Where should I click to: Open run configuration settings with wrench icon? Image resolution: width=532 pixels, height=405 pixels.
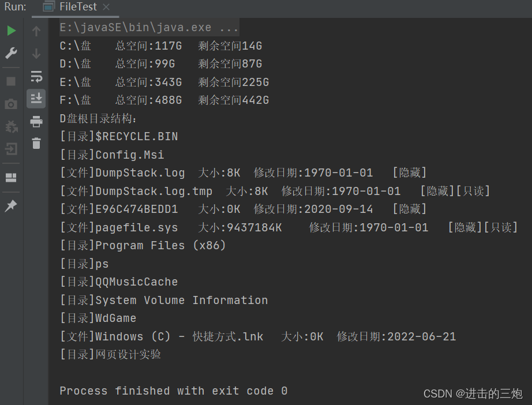tap(12, 52)
